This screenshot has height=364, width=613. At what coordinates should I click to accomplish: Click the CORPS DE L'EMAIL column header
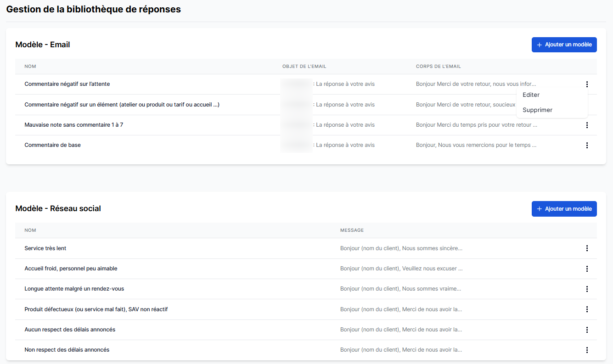(x=438, y=67)
